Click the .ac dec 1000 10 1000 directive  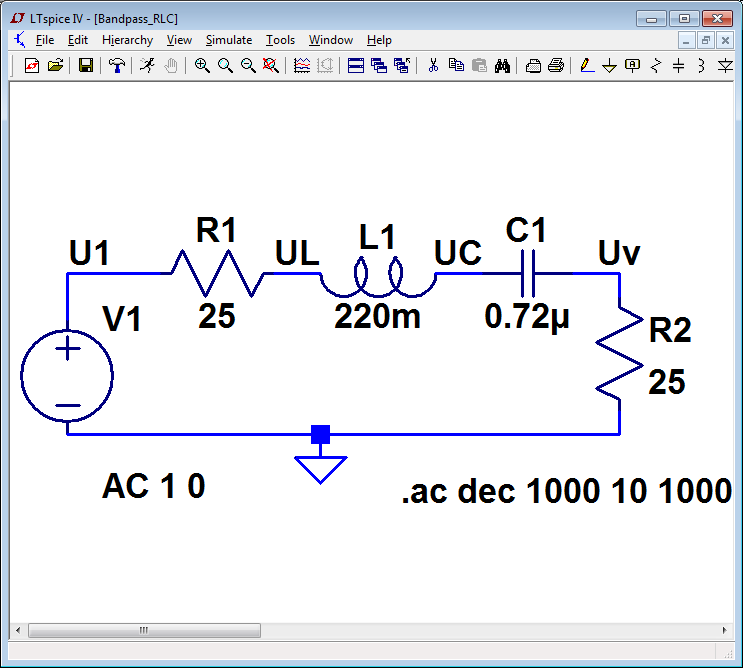pos(566,491)
